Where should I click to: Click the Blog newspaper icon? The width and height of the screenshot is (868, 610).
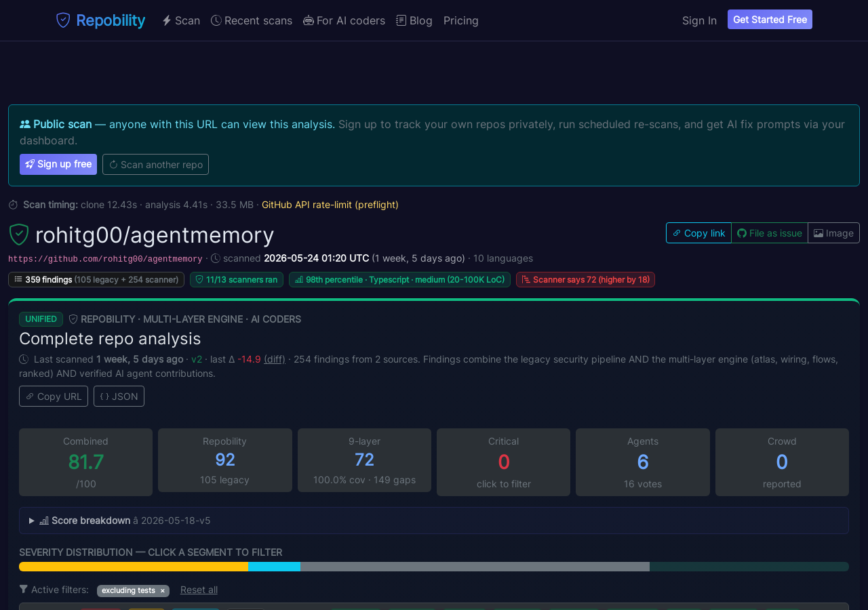click(401, 20)
